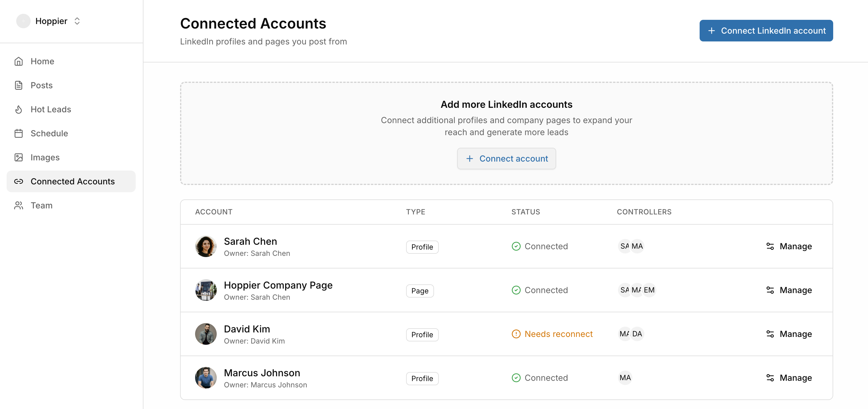Go to the Schedule menu item

[49, 134]
